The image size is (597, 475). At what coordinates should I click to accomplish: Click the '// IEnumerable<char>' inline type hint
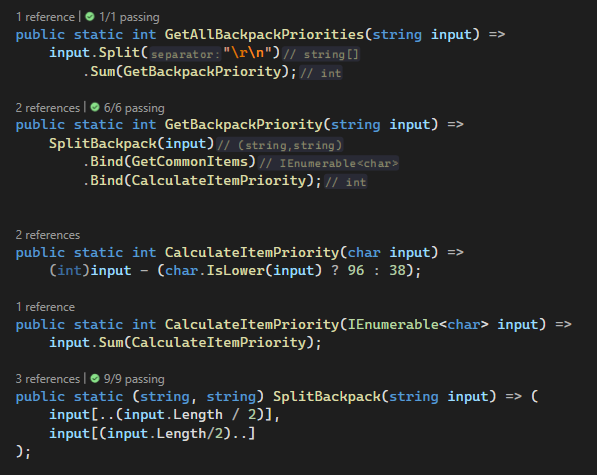pos(329,163)
